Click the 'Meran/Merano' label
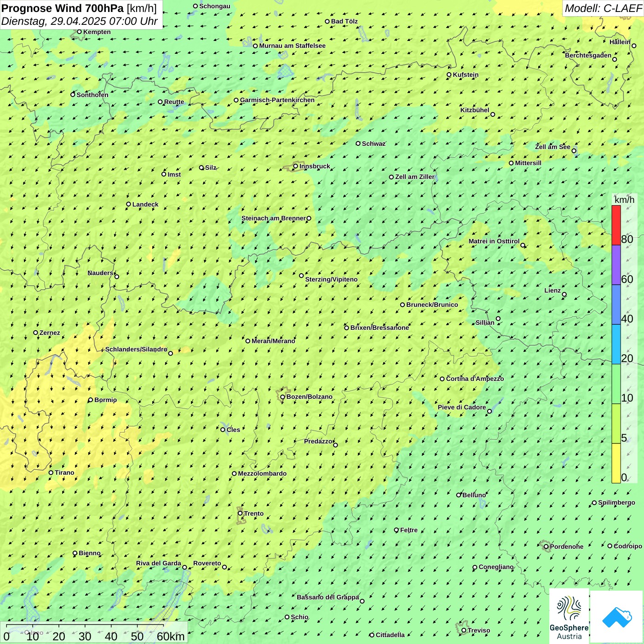 pos(273,341)
